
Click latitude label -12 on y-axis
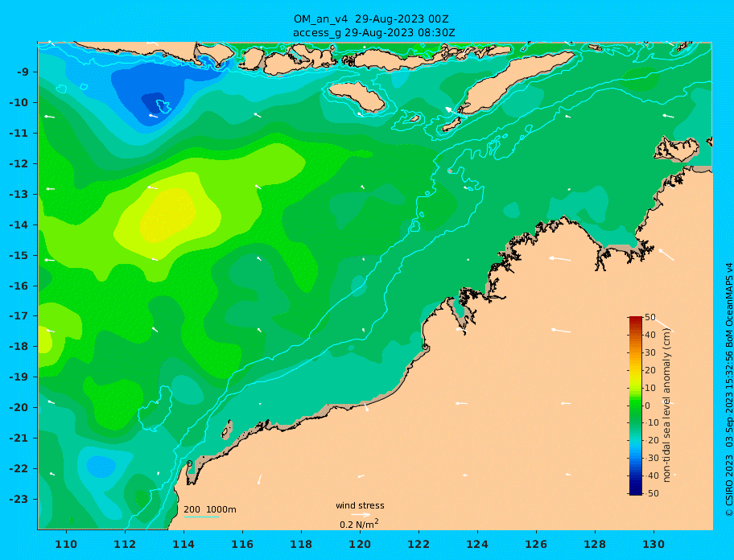pyautogui.click(x=19, y=164)
